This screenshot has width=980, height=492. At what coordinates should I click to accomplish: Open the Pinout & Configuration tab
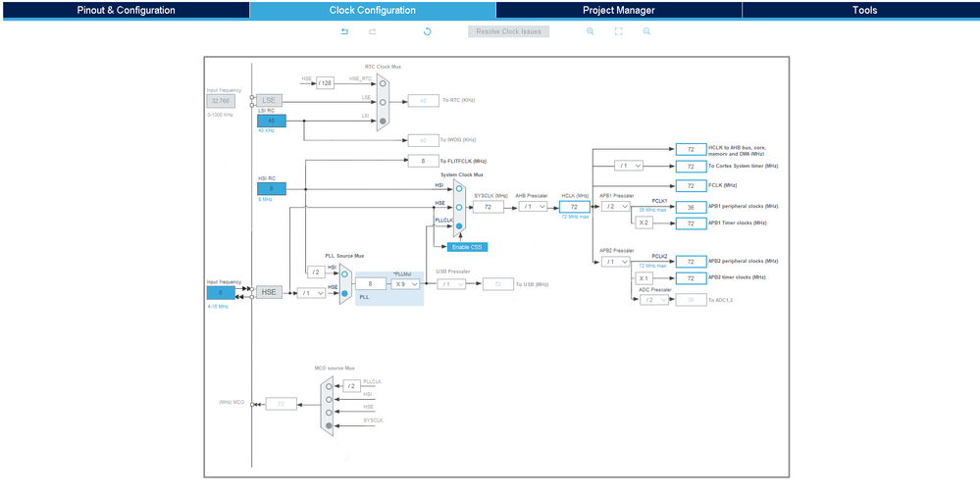(126, 10)
